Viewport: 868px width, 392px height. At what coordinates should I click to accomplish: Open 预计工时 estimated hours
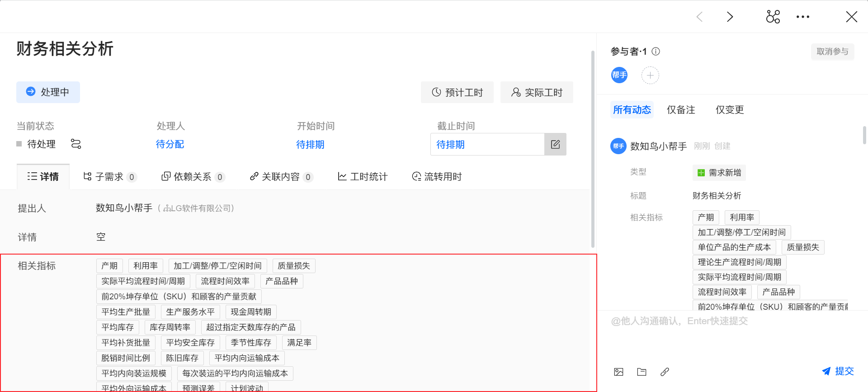click(457, 92)
